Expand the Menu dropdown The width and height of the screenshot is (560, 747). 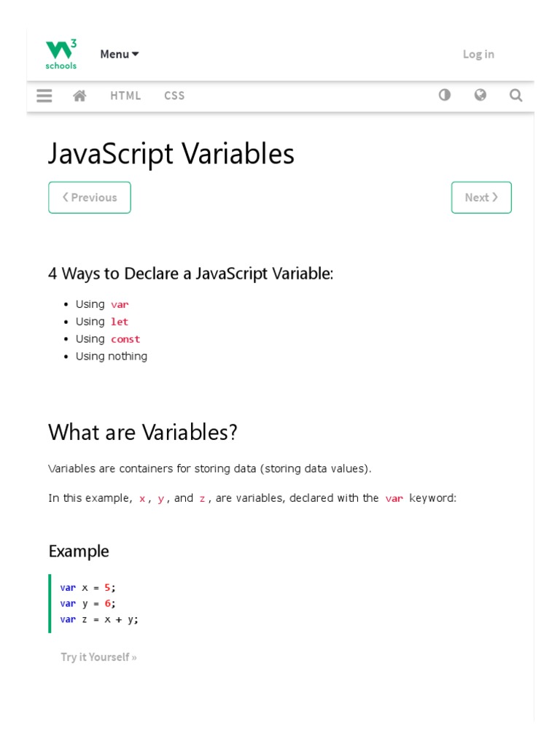coord(120,54)
